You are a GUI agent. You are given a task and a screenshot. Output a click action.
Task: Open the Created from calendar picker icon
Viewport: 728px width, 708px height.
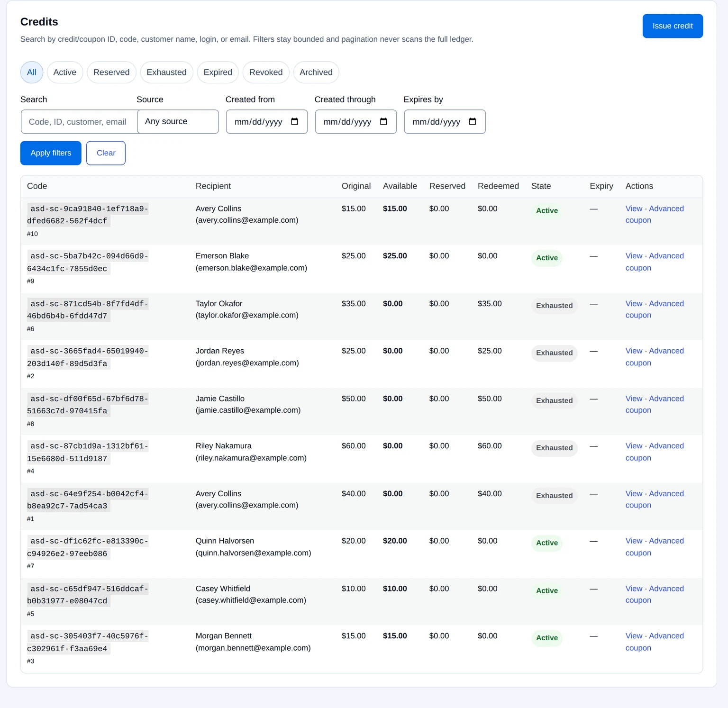click(x=294, y=122)
